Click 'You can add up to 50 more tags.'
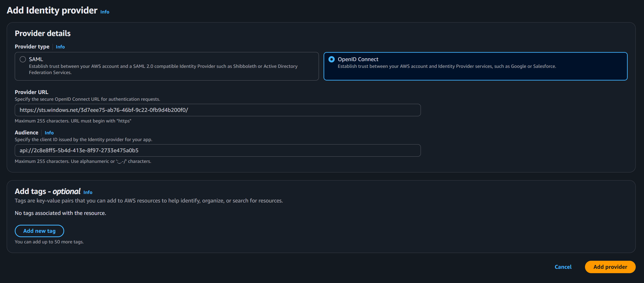644x283 pixels. point(49,242)
